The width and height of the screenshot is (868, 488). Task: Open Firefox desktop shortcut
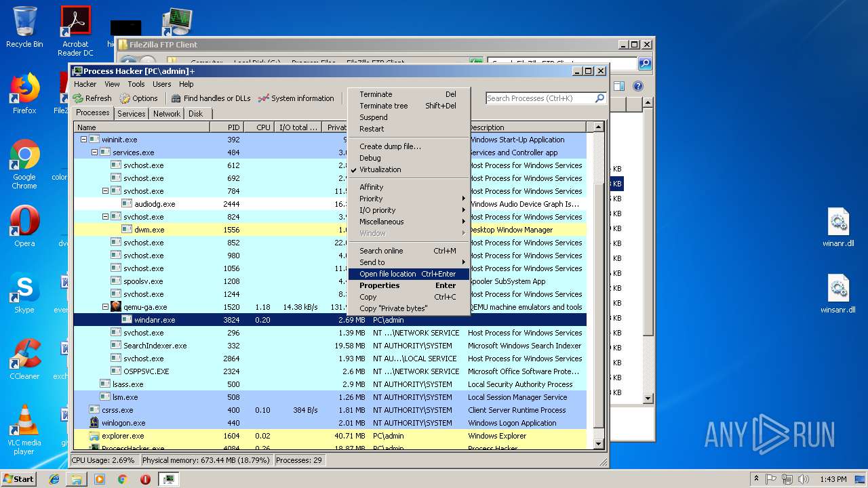24,94
